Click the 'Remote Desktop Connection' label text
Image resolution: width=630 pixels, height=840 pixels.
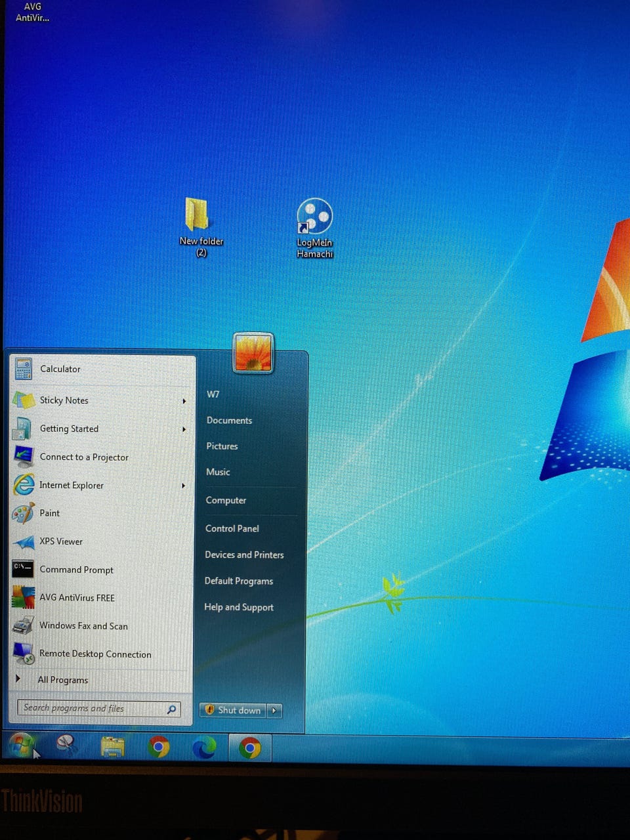95,654
